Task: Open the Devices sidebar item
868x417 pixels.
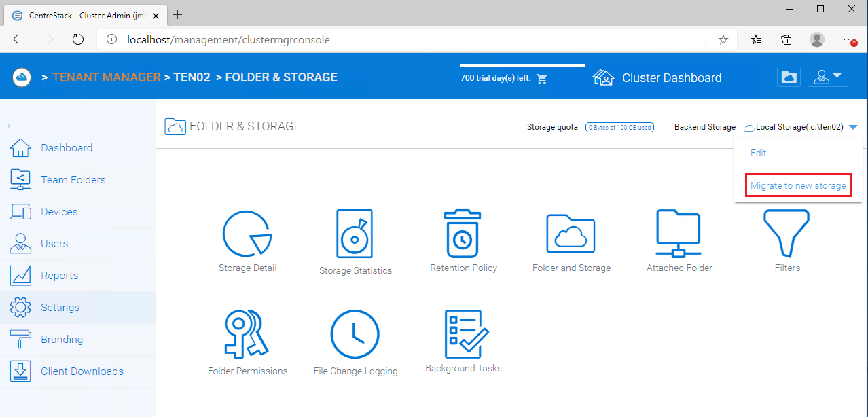Action: pyautogui.click(x=77, y=211)
